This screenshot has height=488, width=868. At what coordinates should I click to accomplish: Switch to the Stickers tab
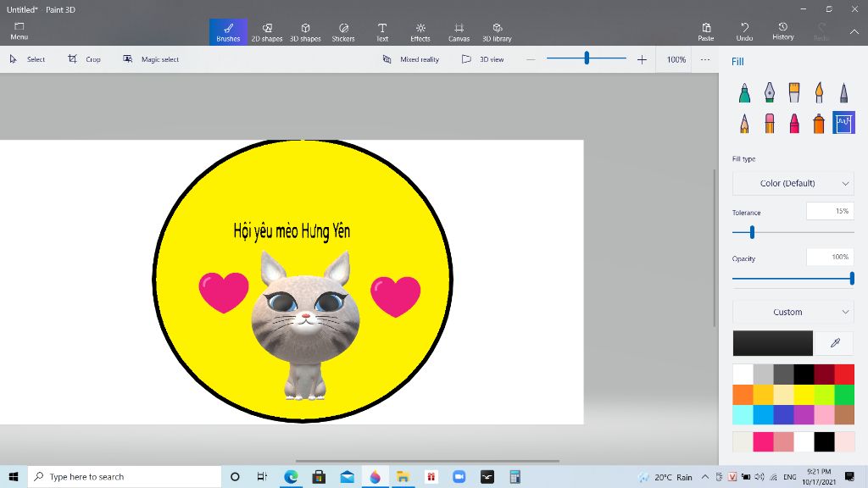point(343,32)
